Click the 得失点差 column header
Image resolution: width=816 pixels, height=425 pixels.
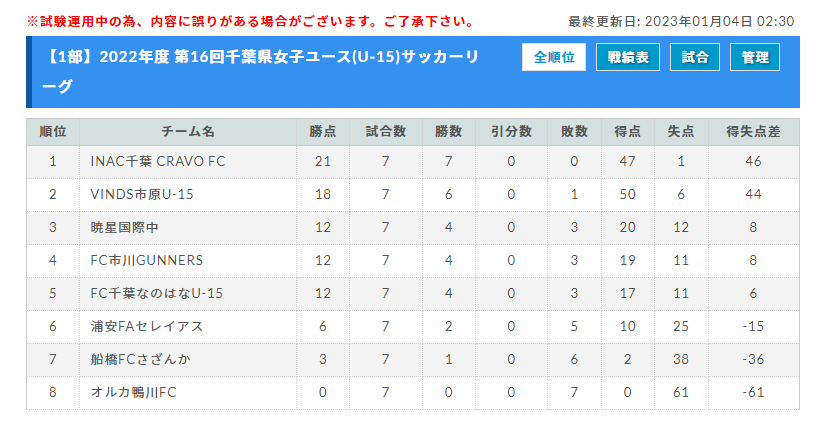pos(754,132)
